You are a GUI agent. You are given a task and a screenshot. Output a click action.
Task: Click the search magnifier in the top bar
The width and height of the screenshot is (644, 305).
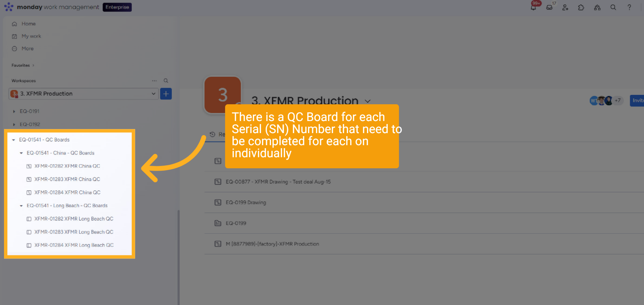click(613, 7)
